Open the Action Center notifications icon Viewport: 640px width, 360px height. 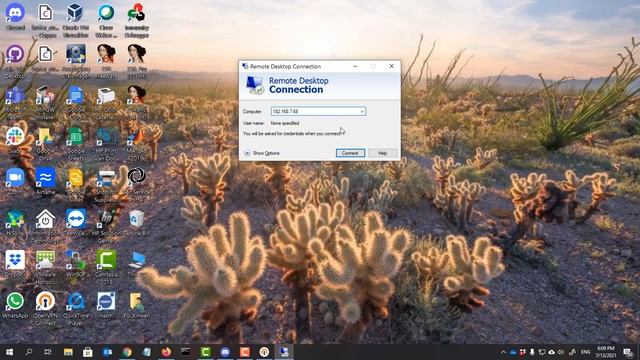coord(628,352)
